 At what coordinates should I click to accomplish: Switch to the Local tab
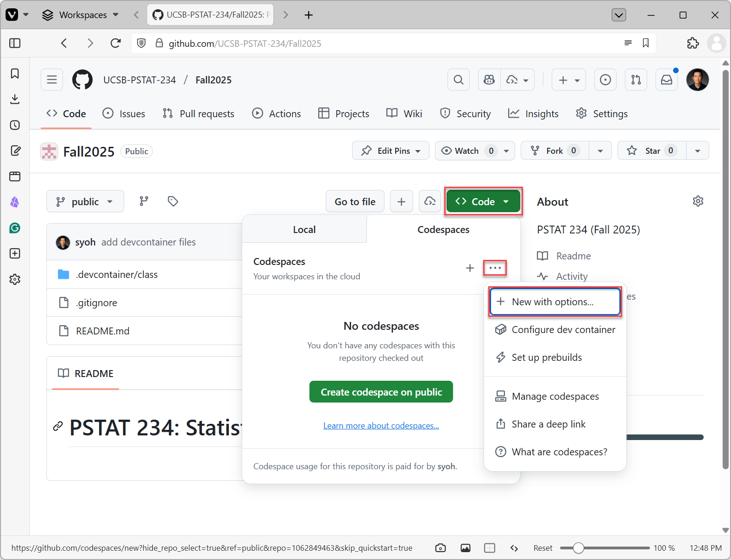pos(304,230)
